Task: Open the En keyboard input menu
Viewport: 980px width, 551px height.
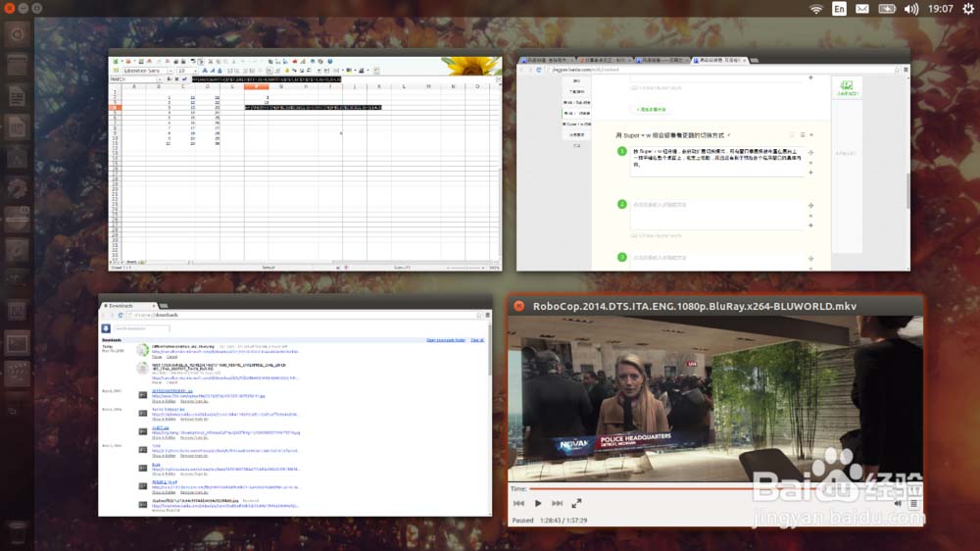Action: [839, 9]
